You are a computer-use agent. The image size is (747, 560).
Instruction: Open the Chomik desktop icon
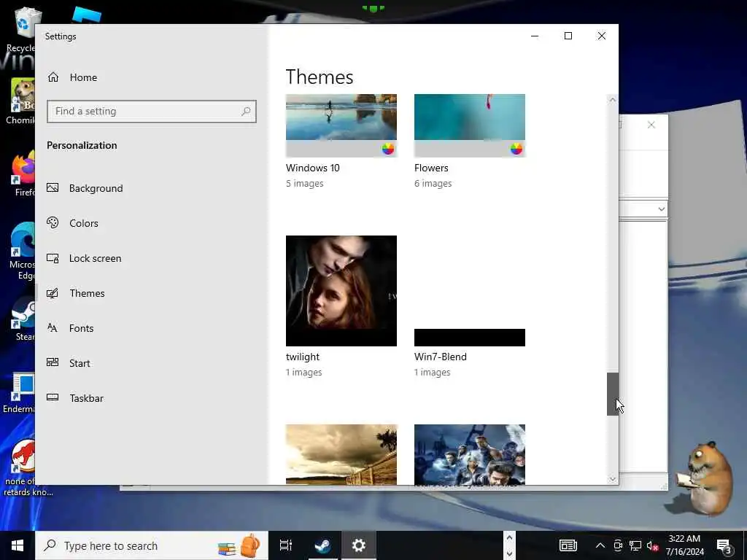click(x=21, y=101)
